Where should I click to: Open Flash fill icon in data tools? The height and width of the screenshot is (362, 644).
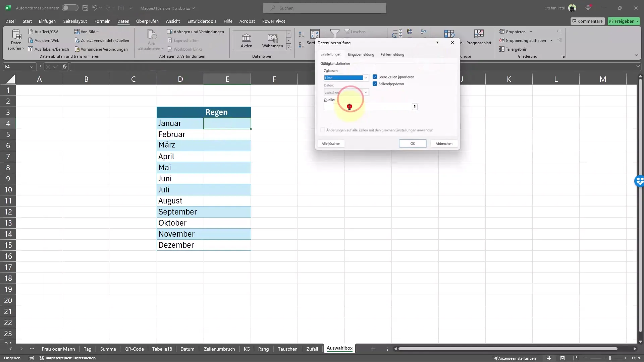410,32
